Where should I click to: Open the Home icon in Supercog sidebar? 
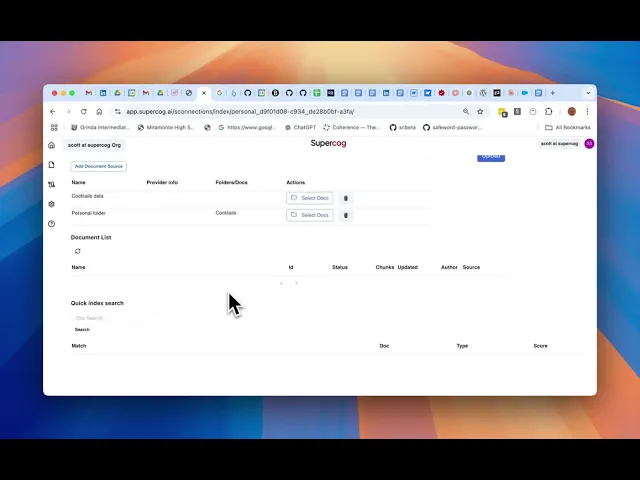(51, 145)
